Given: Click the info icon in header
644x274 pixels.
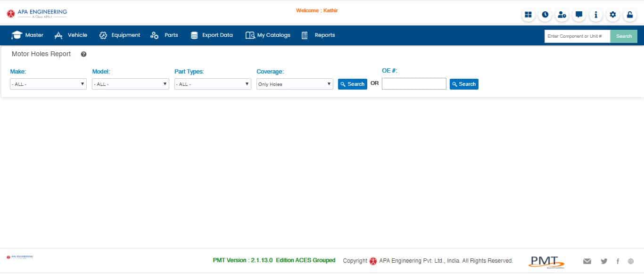Looking at the screenshot, I should [596, 15].
